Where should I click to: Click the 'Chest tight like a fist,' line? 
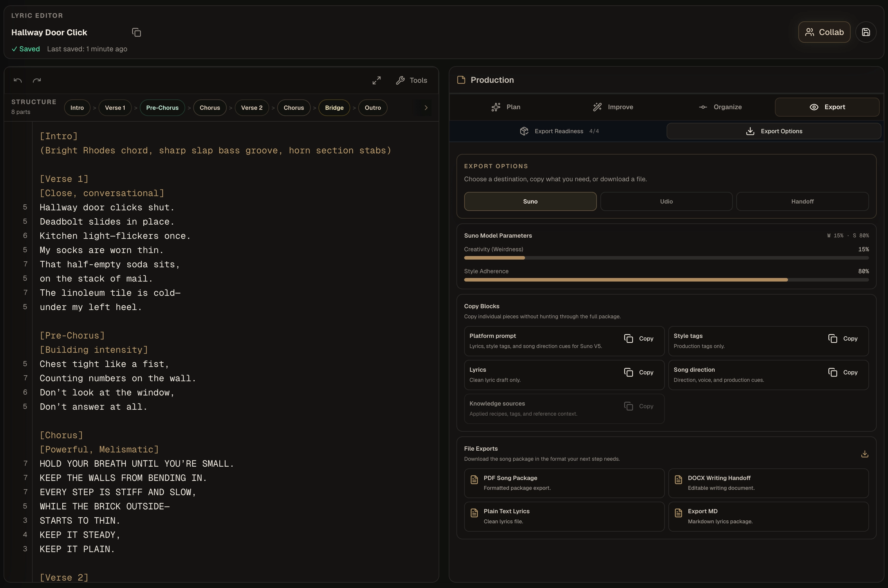104,364
